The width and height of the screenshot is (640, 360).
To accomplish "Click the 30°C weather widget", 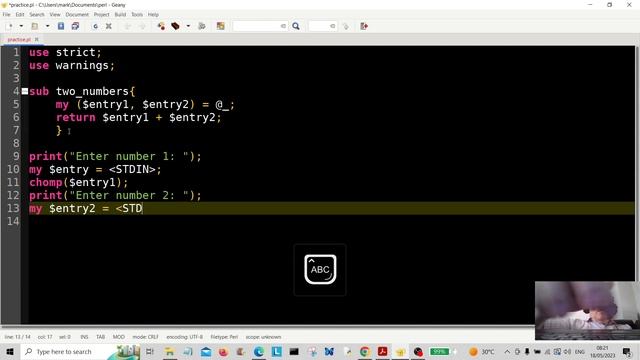I will tap(482, 351).
